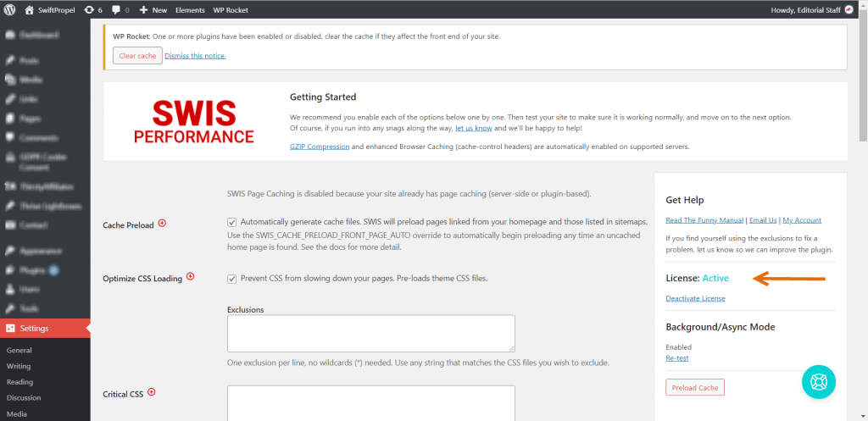
Task: Select General under Settings in sidebar
Action: pos(19,350)
